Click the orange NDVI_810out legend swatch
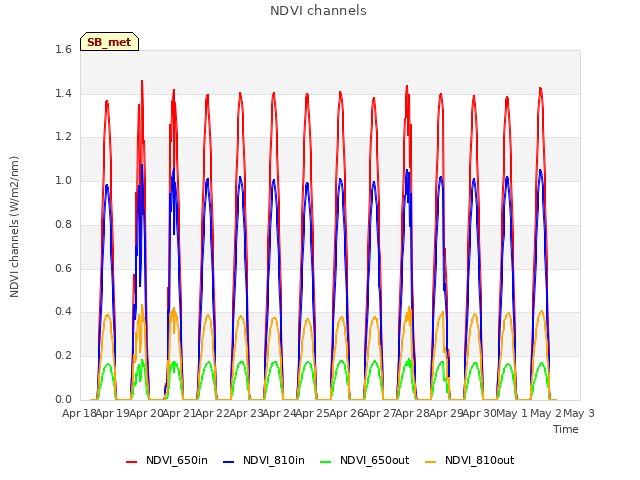This screenshot has width=640, height=480. 430,462
